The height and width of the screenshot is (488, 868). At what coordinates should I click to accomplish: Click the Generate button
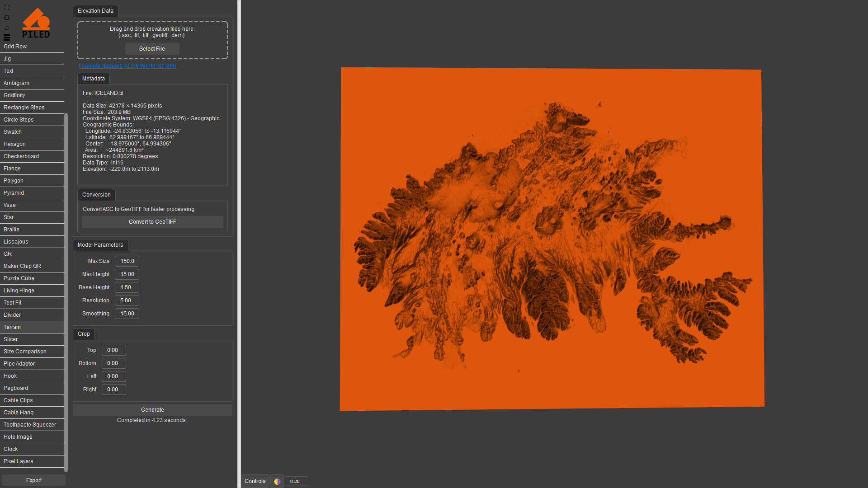coord(152,410)
